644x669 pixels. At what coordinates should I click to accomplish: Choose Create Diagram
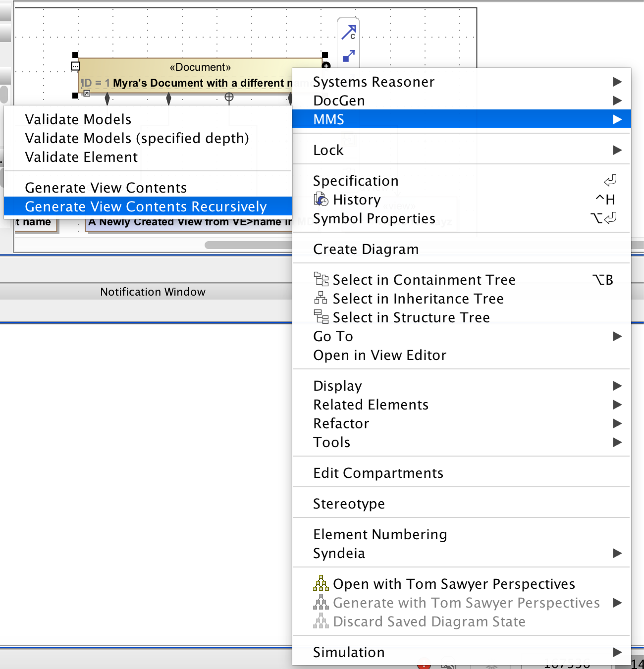(461, 249)
